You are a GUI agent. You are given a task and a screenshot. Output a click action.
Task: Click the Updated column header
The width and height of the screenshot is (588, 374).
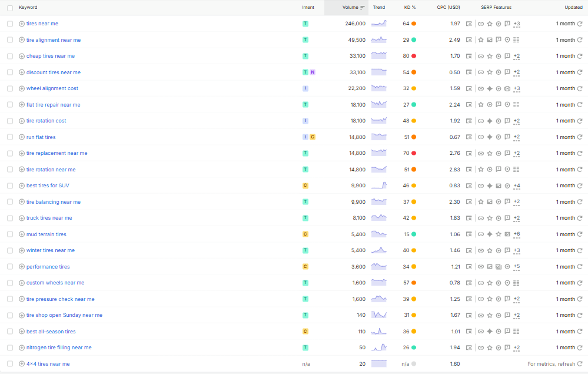tap(574, 8)
